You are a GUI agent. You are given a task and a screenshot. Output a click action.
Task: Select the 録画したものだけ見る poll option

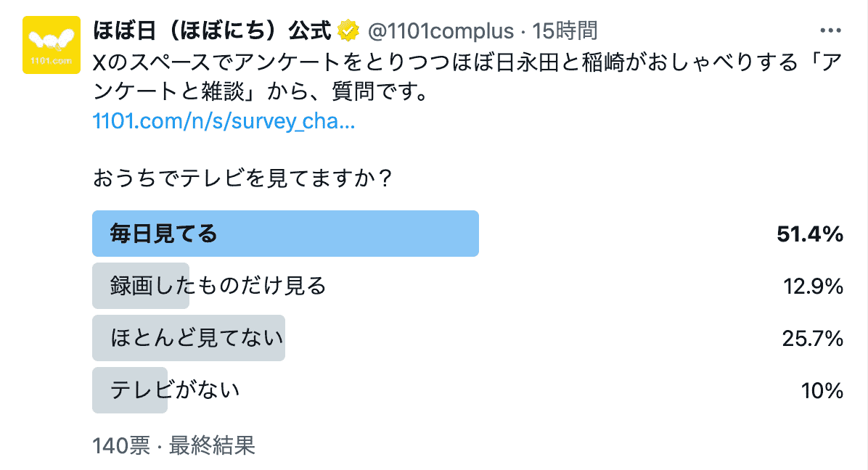pos(218,286)
